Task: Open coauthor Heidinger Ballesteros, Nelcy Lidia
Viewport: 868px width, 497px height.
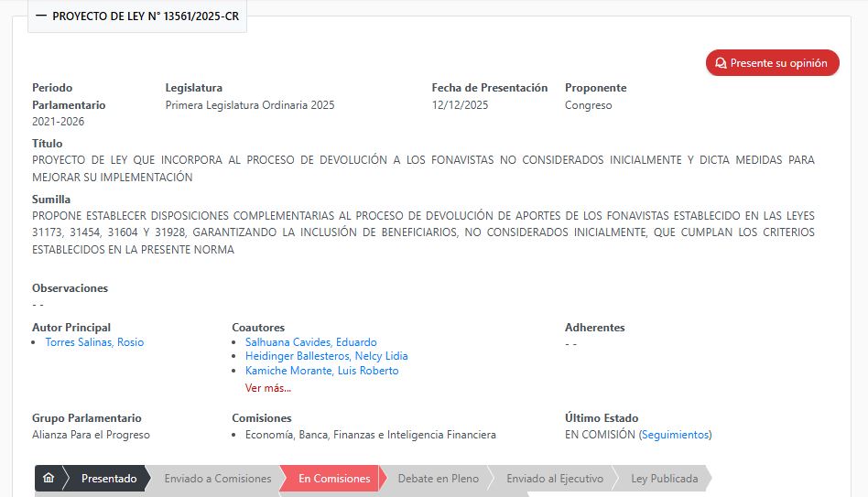Action: pyautogui.click(x=326, y=356)
